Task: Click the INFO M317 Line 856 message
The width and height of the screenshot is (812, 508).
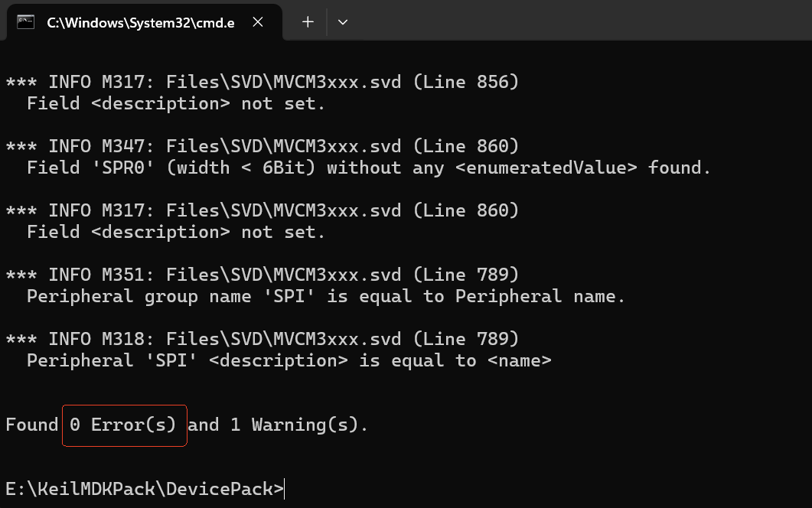Action: coord(263,82)
